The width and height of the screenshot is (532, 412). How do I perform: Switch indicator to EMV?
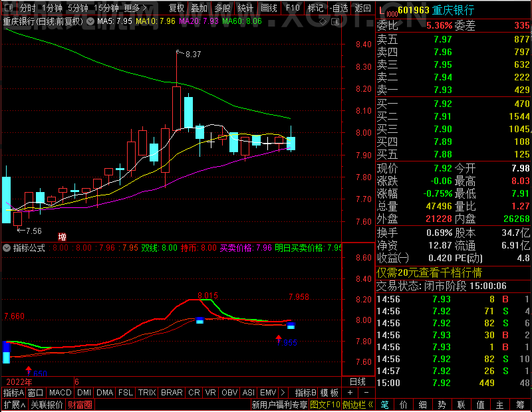click(268, 393)
